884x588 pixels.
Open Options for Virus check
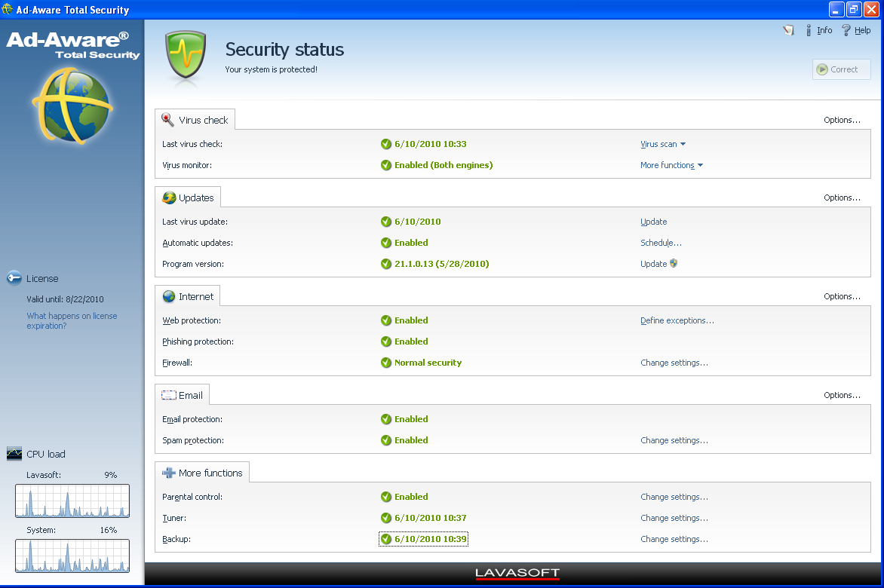842,120
